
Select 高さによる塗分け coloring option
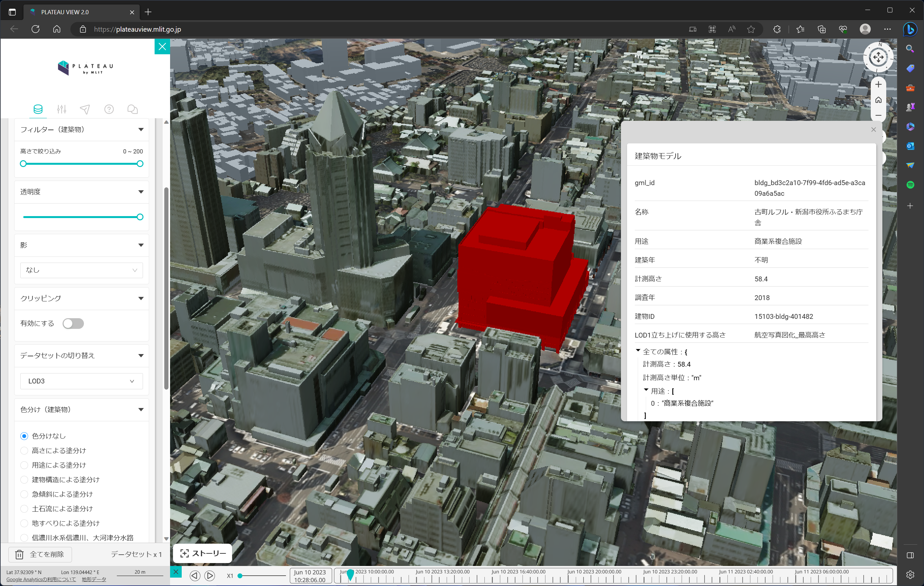(x=25, y=450)
